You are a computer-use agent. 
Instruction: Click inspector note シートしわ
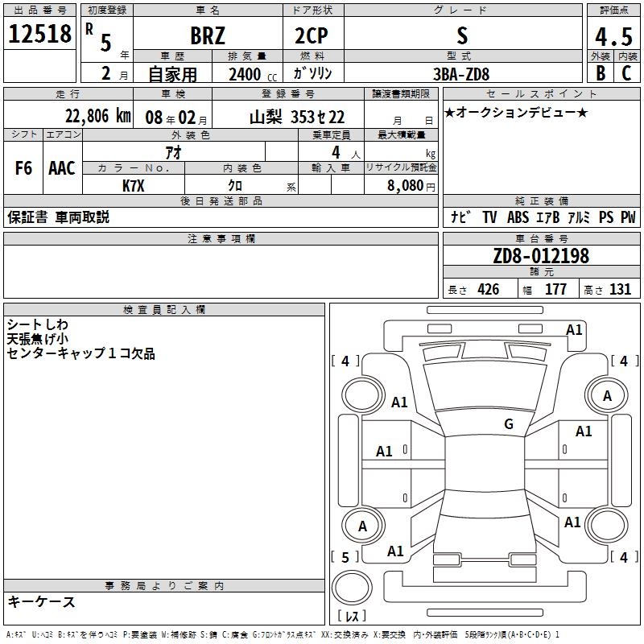tap(37, 324)
